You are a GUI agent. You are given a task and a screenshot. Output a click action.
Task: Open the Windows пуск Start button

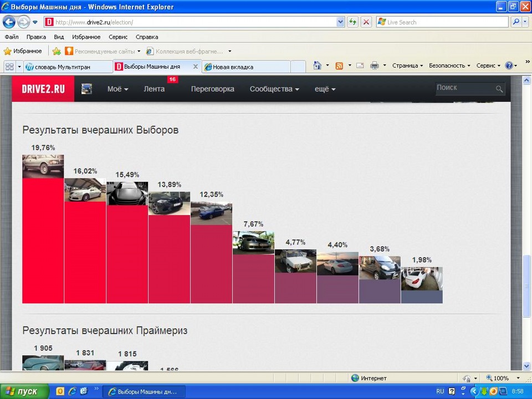(24, 392)
